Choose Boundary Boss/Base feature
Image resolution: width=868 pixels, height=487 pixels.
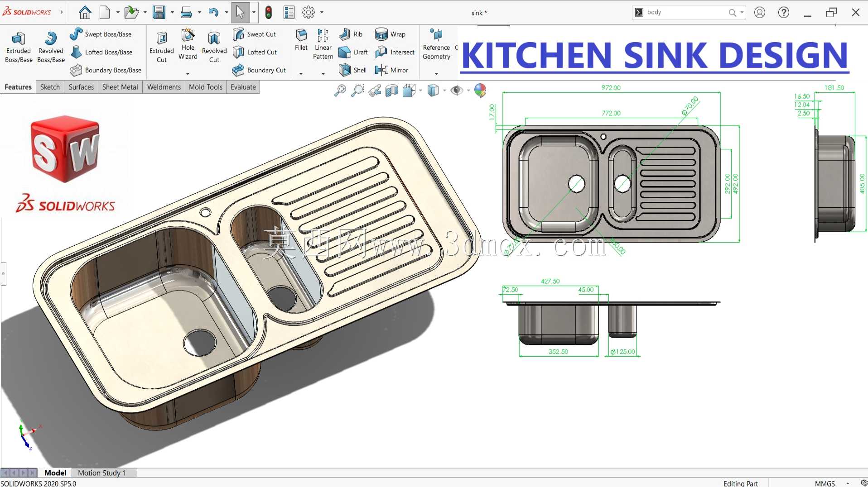pos(106,70)
